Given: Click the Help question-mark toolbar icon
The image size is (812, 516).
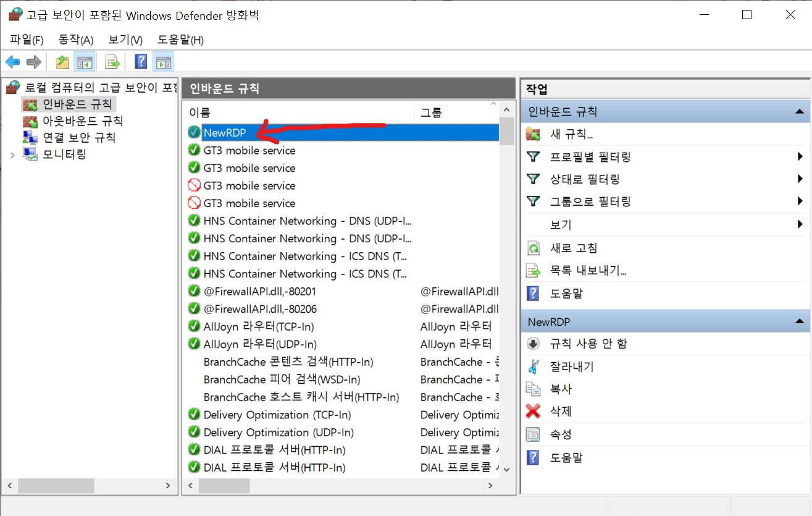Looking at the screenshot, I should pyautogui.click(x=141, y=62).
